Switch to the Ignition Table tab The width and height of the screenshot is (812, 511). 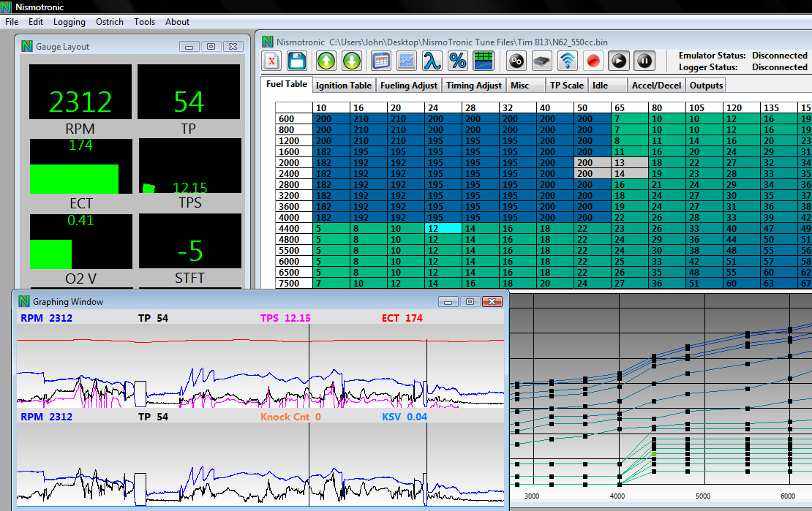344,86
